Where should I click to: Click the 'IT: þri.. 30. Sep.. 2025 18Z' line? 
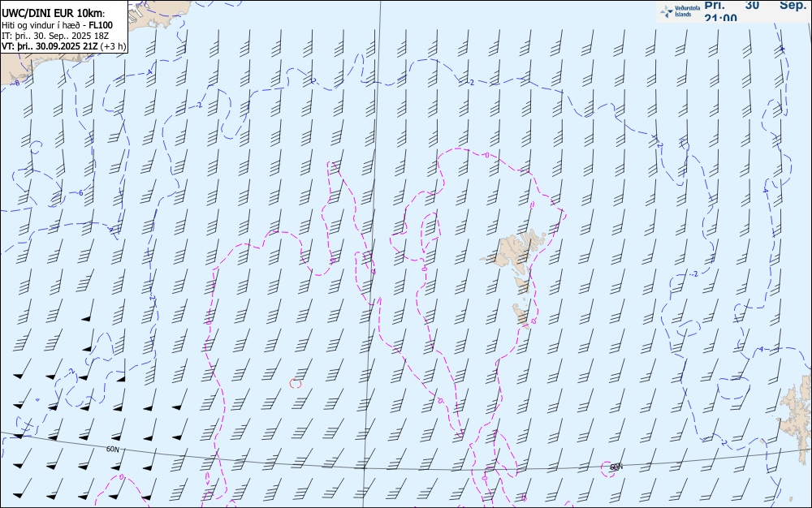pyautogui.click(x=55, y=36)
